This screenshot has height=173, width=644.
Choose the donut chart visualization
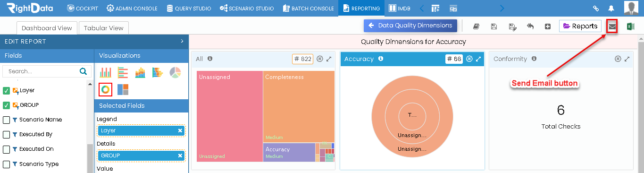pos(105,89)
